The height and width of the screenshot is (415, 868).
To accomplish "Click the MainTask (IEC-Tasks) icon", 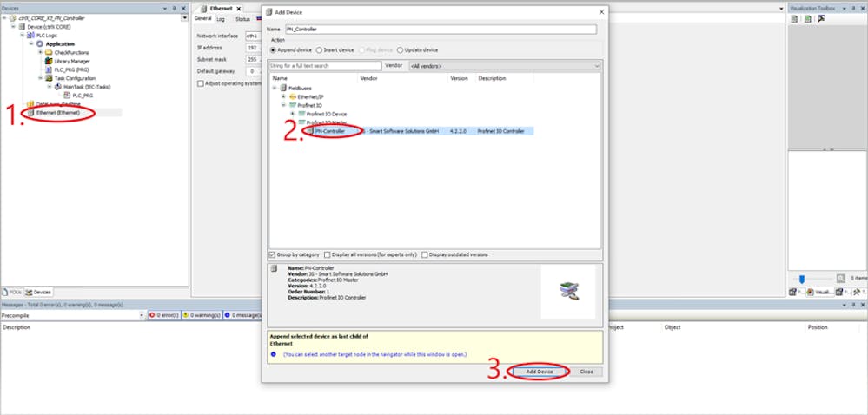I will [58, 87].
